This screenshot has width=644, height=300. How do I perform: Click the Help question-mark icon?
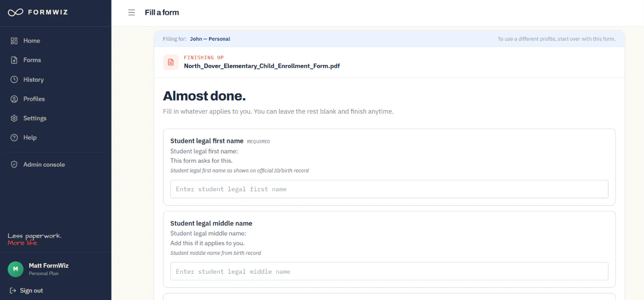coord(14,138)
